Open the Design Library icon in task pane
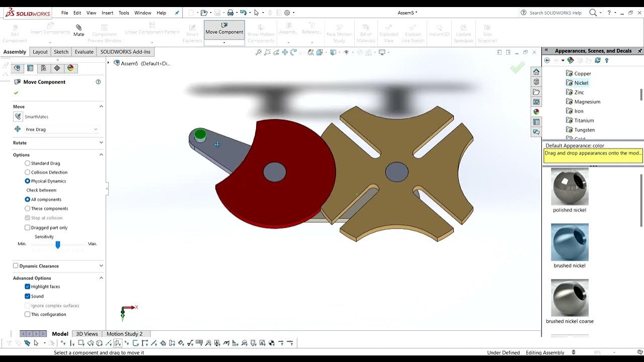 tap(536, 82)
